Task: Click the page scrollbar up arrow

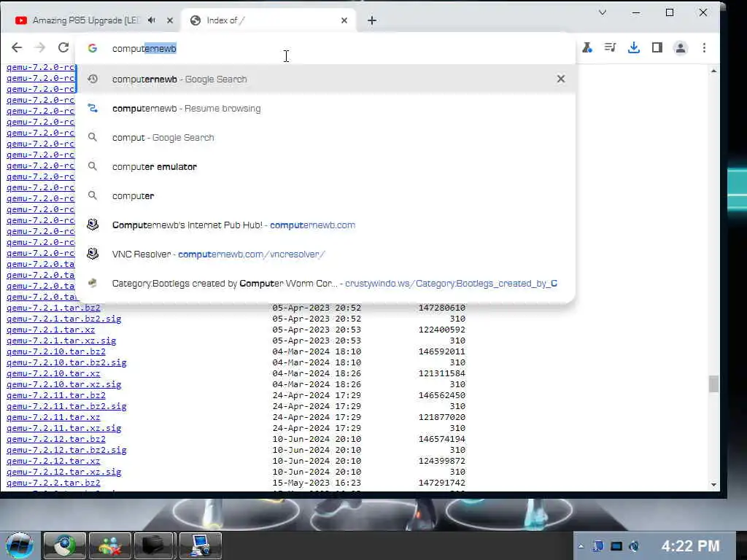Action: [713, 71]
